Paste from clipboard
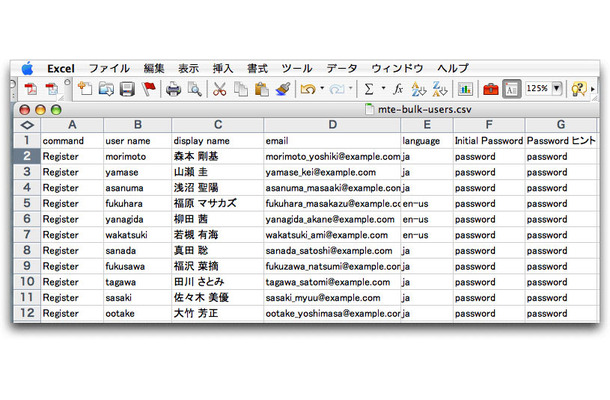Image resolution: width=610 pixels, height=400 pixels. [x=262, y=89]
